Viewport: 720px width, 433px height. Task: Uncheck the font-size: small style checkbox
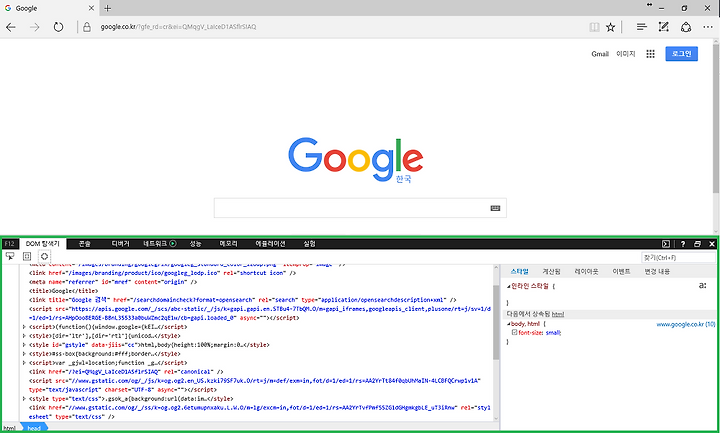point(514,332)
